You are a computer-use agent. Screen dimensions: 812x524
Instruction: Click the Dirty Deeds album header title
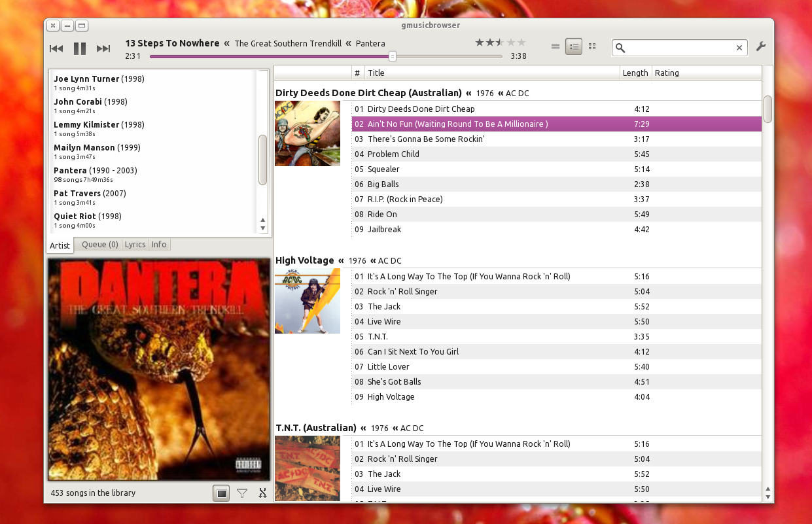pos(368,93)
